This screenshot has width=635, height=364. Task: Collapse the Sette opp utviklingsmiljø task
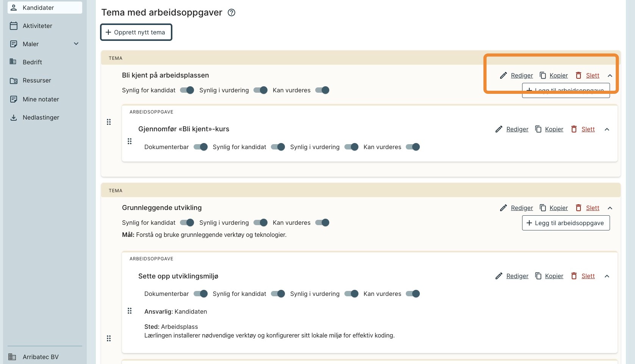pos(607,276)
